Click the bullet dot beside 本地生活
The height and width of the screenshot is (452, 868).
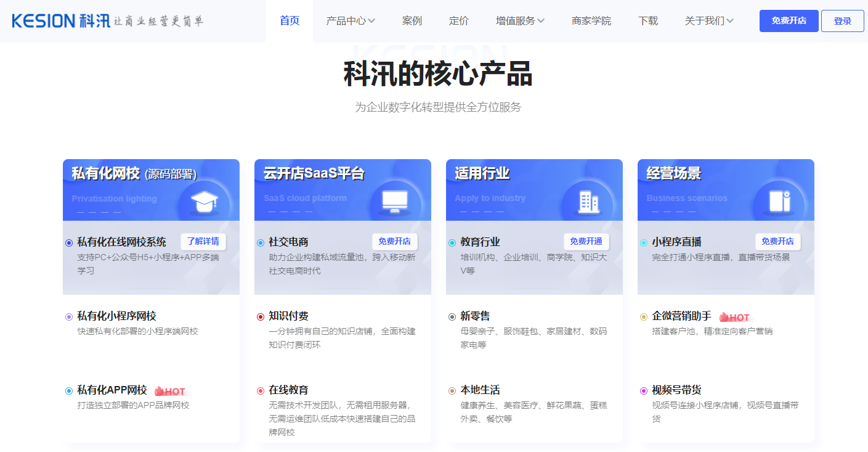452,390
